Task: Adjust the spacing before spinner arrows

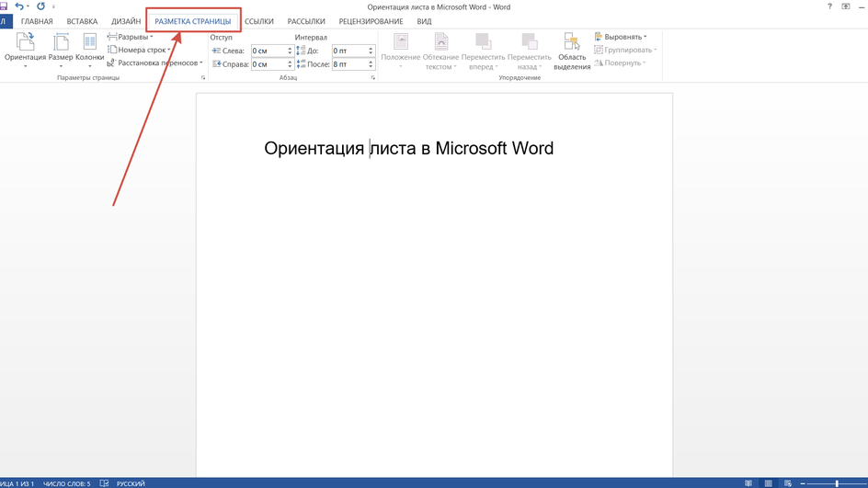Action: [x=371, y=51]
